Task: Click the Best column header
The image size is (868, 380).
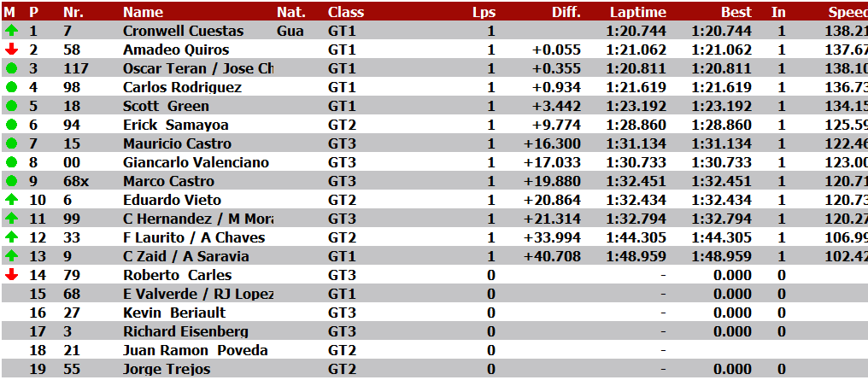Action: [x=736, y=12]
